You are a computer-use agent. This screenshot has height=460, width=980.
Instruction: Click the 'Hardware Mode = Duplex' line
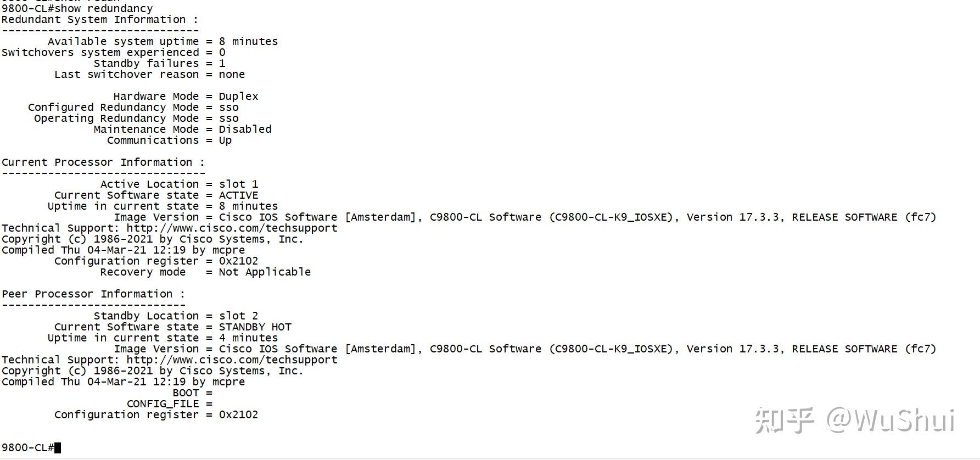tap(186, 97)
